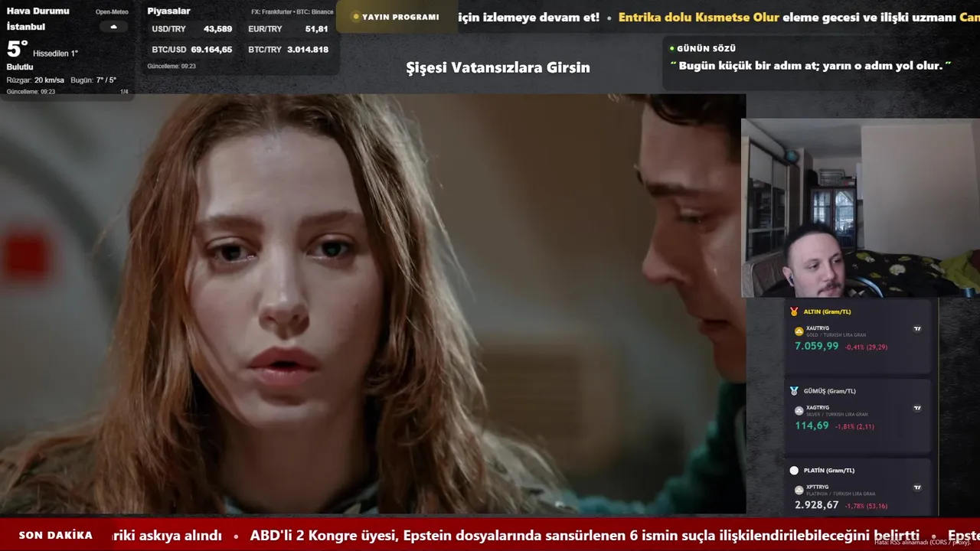The height and width of the screenshot is (551, 980).
Task: Click the platinum price 2.928,67
Action: 816,505
